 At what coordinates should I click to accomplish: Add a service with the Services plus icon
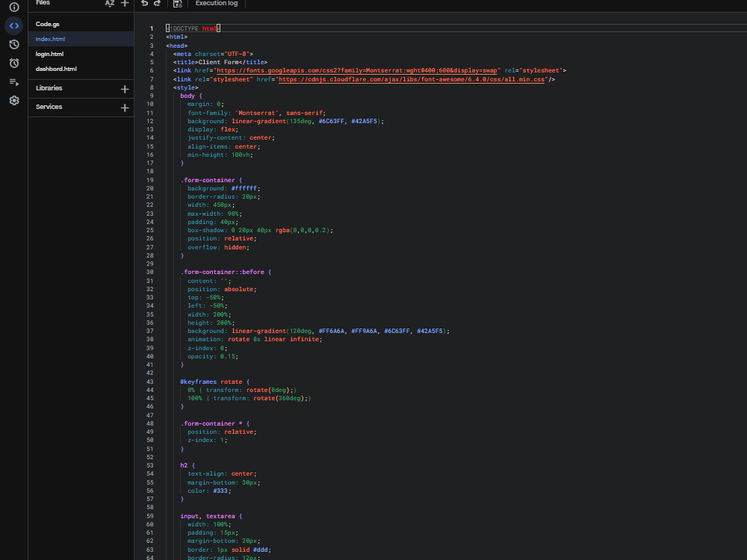coord(125,108)
